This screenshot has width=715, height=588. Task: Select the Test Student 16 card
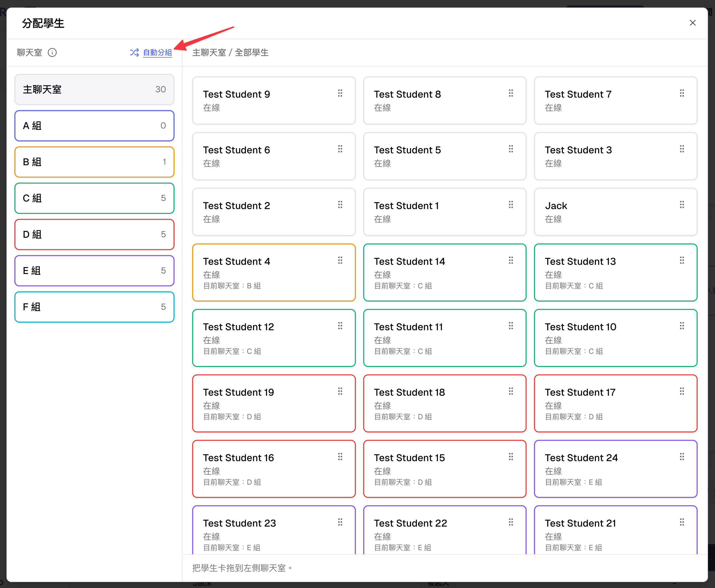click(274, 469)
